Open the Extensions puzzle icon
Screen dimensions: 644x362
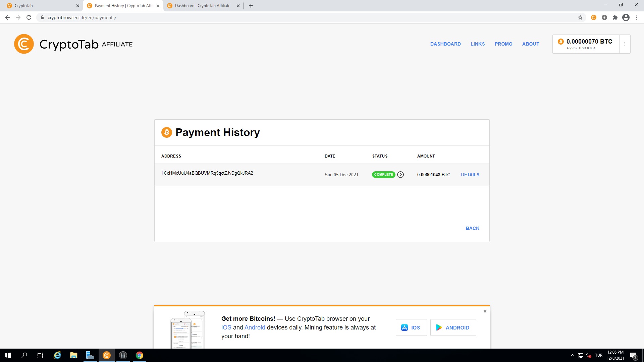coord(615,17)
